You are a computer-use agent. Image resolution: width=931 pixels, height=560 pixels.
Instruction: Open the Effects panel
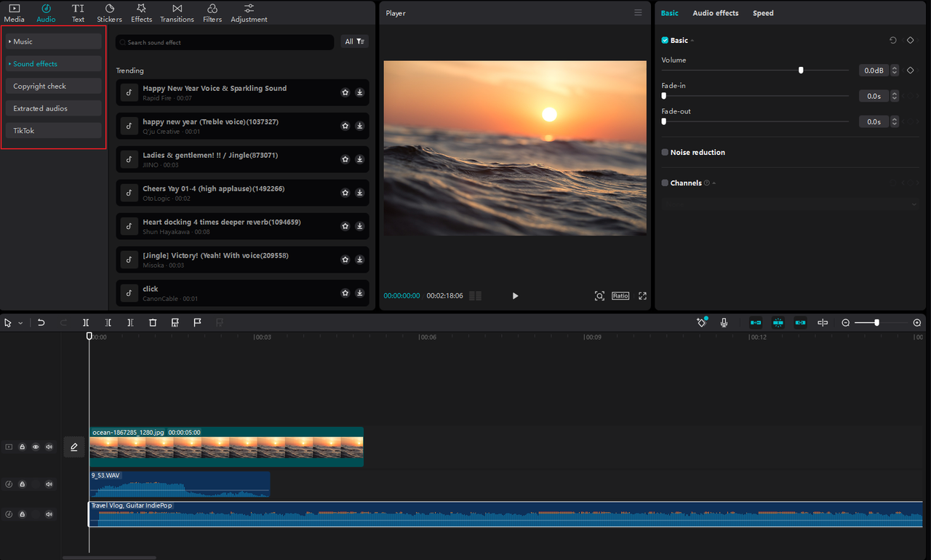coord(141,12)
